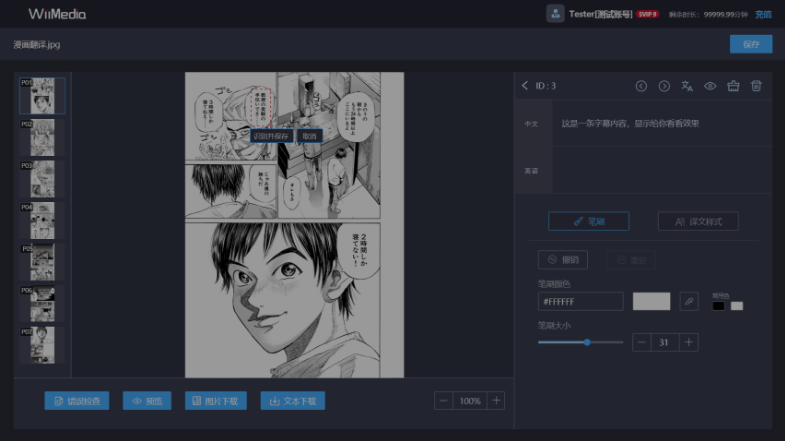
Task: Click the translate icon
Action: pos(687,86)
